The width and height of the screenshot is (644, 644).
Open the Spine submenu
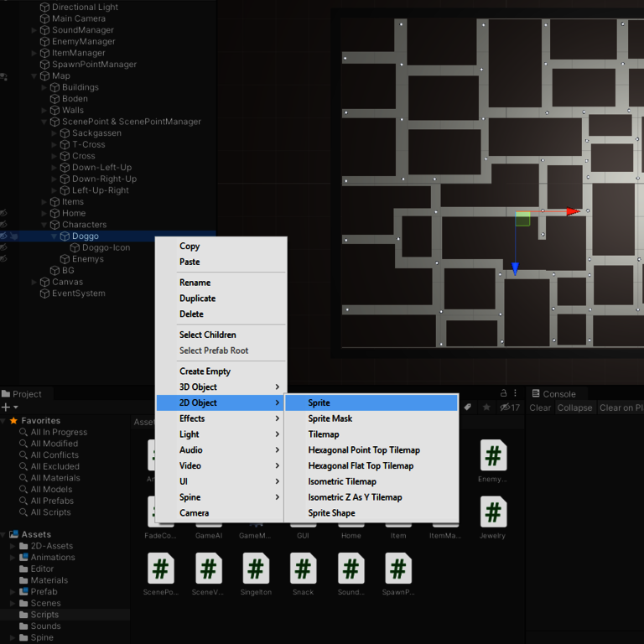(221, 497)
